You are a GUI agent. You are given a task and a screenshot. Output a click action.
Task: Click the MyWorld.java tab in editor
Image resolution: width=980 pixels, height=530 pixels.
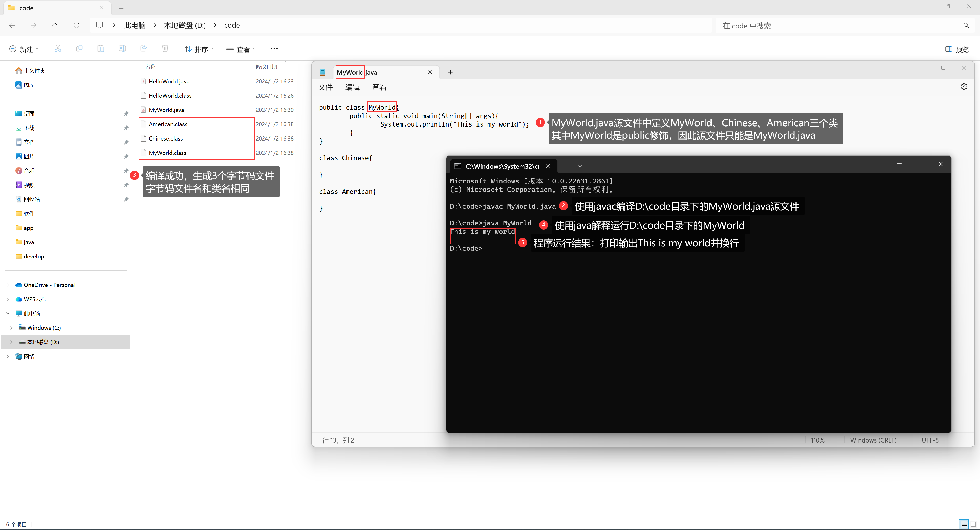coord(377,72)
